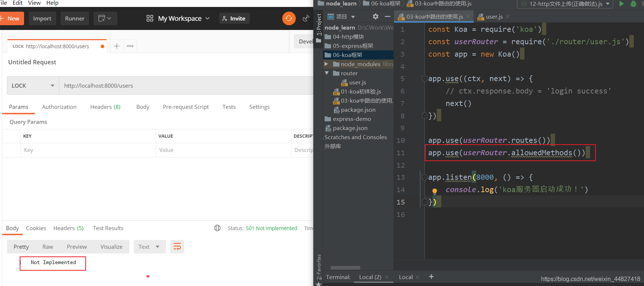Click the query param Value field
The height and width of the screenshot is (286, 644).
coord(224,150)
